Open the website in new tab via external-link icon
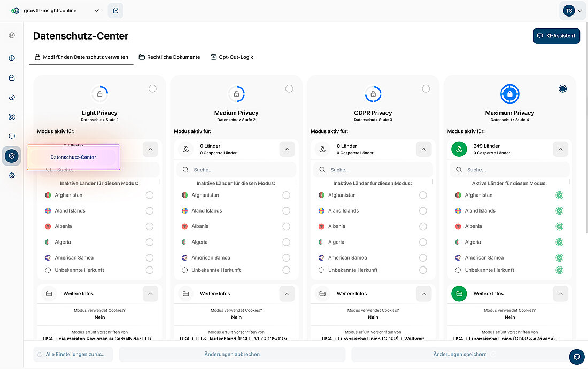588x369 pixels. click(x=115, y=10)
